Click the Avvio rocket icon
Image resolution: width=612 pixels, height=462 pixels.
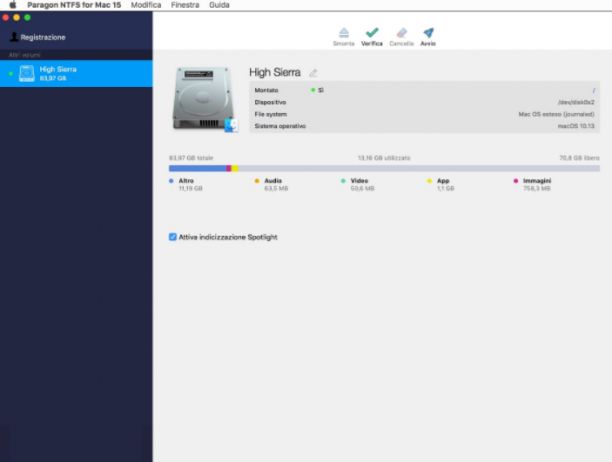click(428, 32)
